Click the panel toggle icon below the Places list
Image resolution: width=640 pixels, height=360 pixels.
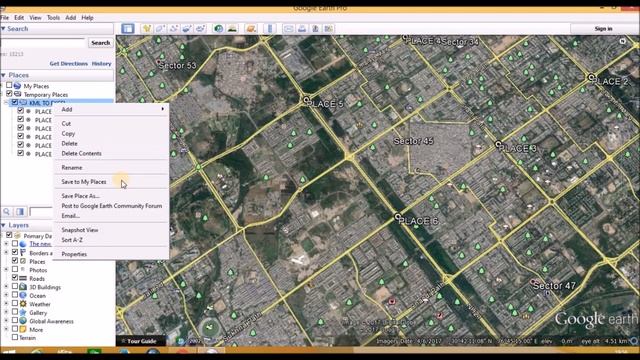click(x=20, y=211)
